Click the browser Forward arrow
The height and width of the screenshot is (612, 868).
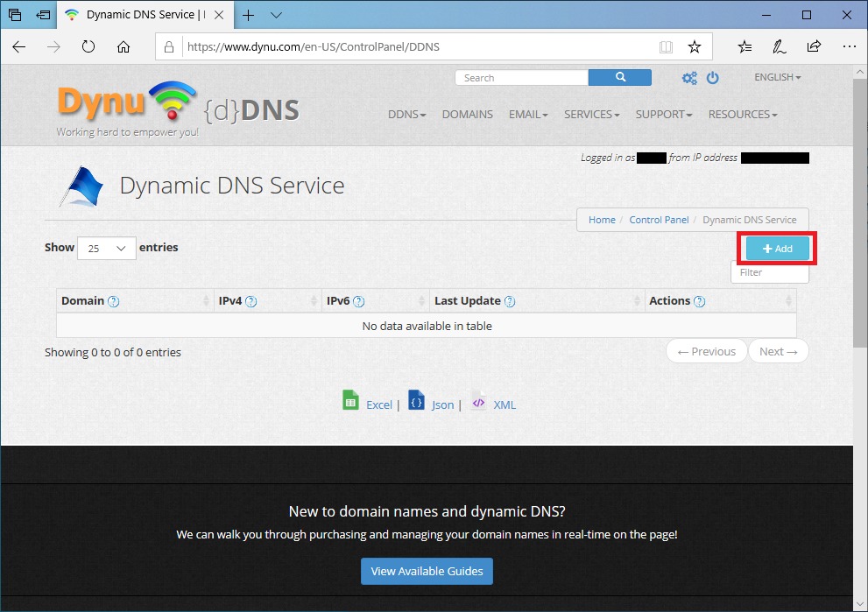pyautogui.click(x=53, y=47)
